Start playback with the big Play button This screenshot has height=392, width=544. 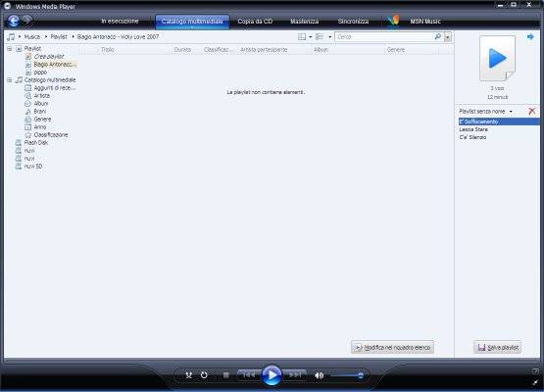pyautogui.click(x=272, y=375)
